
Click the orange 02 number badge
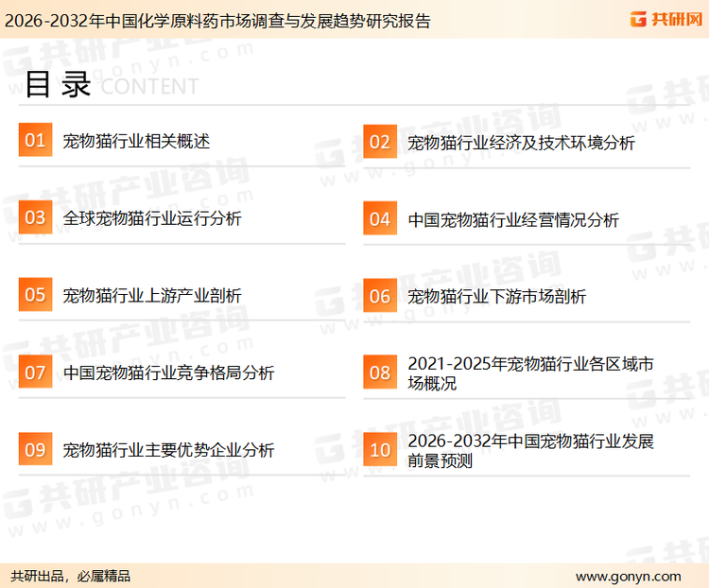pyautogui.click(x=380, y=142)
